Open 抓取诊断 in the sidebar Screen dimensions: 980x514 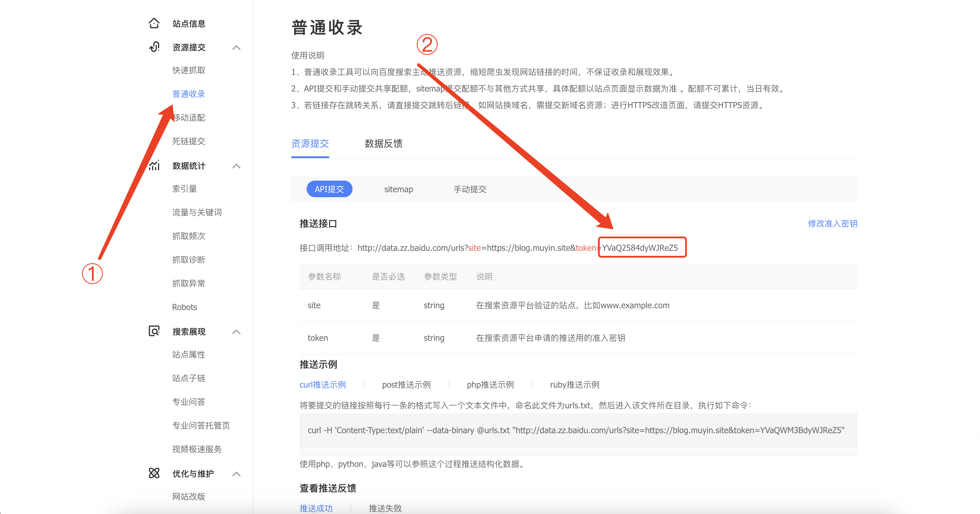click(188, 260)
